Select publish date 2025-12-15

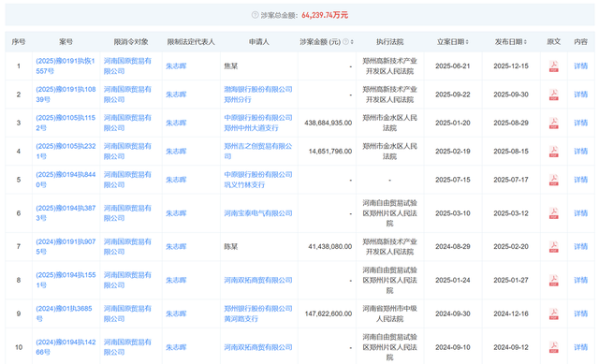511,66
